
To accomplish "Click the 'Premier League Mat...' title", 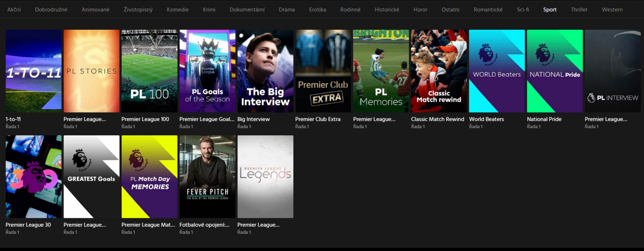I will click(149, 225).
